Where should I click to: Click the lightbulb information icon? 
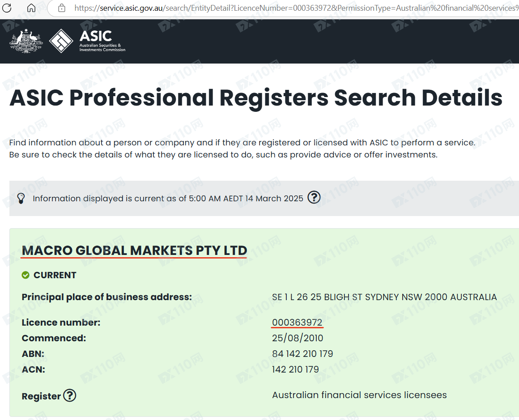(x=21, y=198)
